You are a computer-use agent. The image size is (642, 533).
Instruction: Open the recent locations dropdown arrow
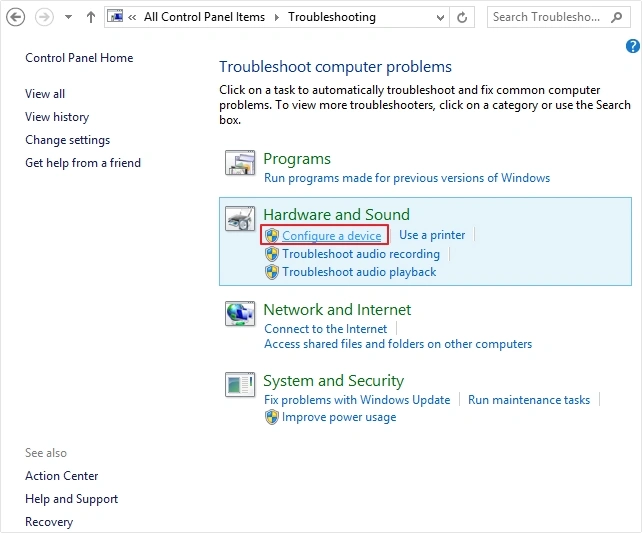(x=68, y=17)
